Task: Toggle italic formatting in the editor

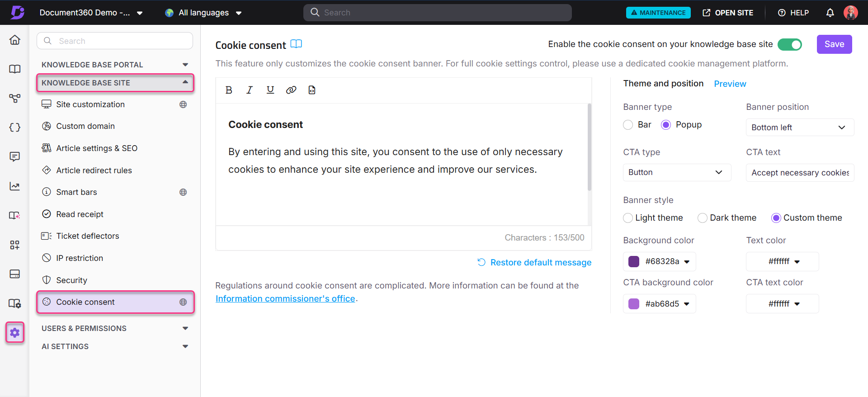Action: coord(249,90)
